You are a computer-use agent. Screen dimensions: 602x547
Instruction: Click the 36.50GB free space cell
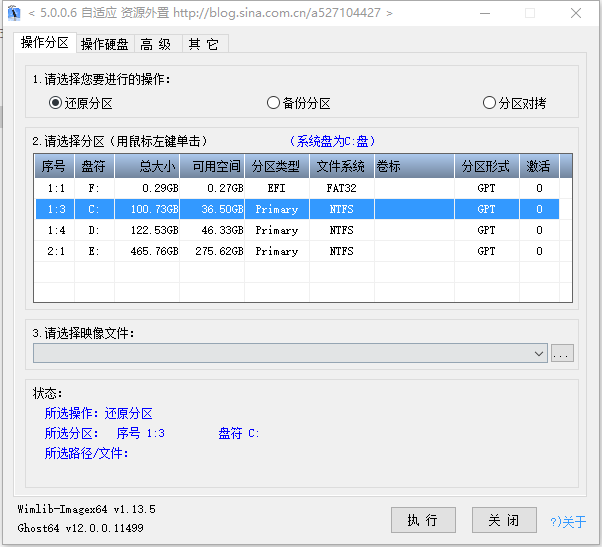click(212, 209)
